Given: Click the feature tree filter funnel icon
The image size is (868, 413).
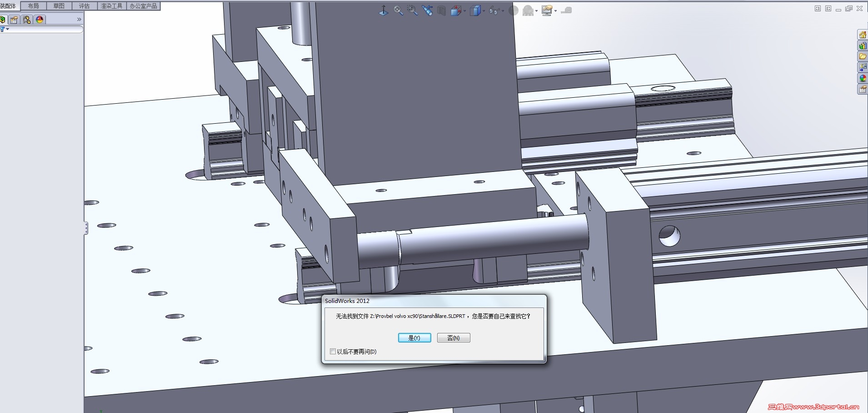Looking at the screenshot, I should click(x=2, y=30).
